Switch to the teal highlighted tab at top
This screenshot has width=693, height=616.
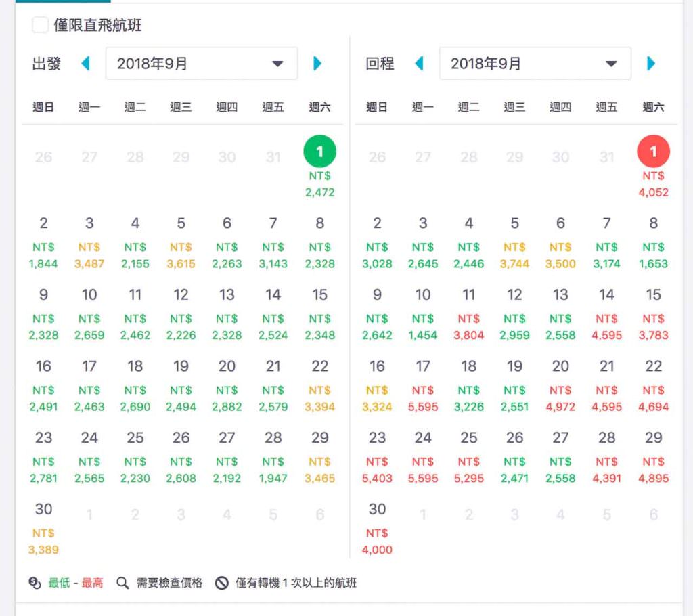pyautogui.click(x=64, y=3)
